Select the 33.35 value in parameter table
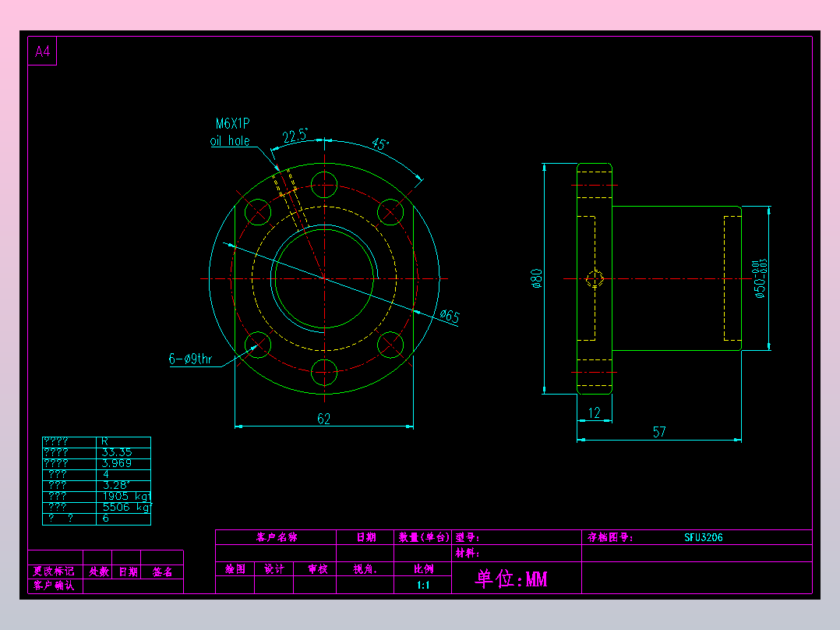 [116, 452]
